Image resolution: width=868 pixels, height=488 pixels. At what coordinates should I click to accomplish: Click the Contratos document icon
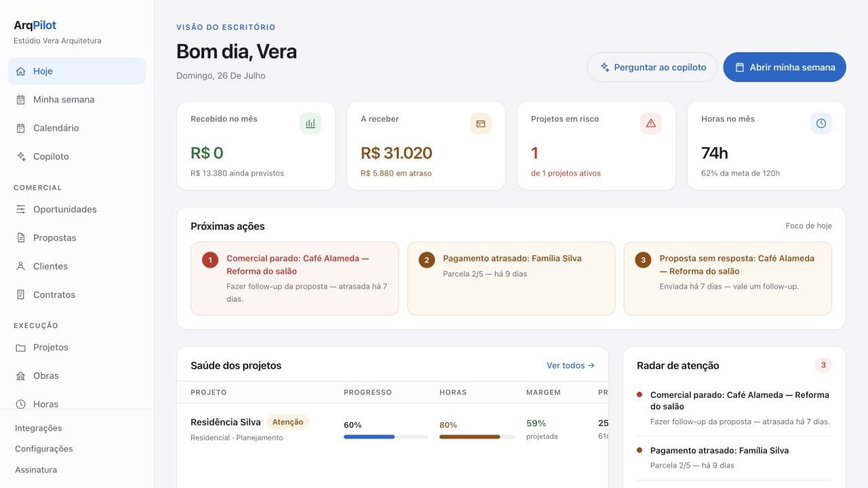click(x=20, y=295)
